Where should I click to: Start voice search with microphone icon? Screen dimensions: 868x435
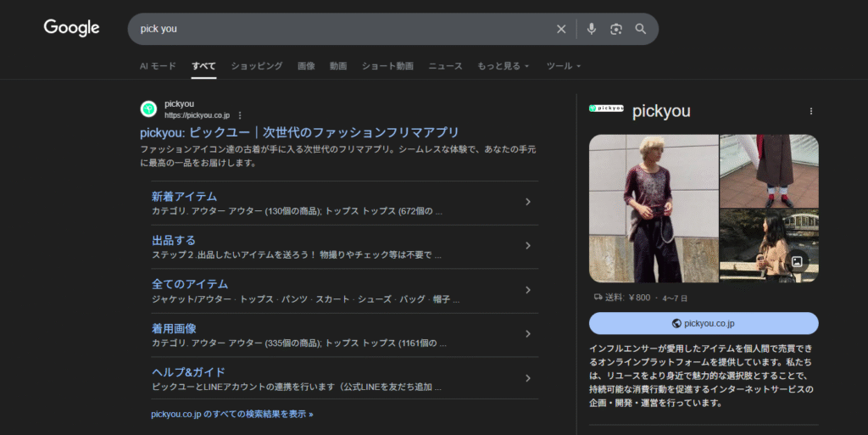pos(592,29)
